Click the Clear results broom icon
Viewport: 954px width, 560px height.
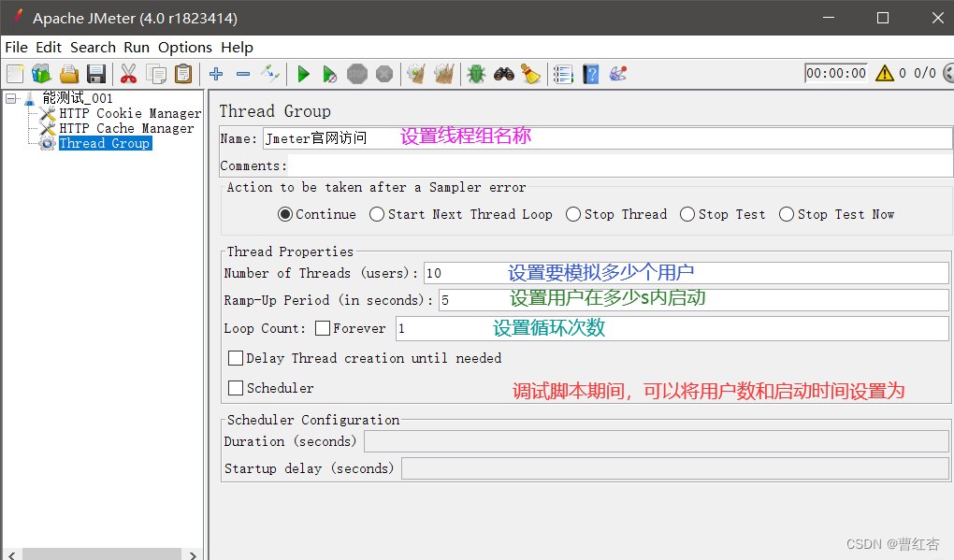[416, 74]
